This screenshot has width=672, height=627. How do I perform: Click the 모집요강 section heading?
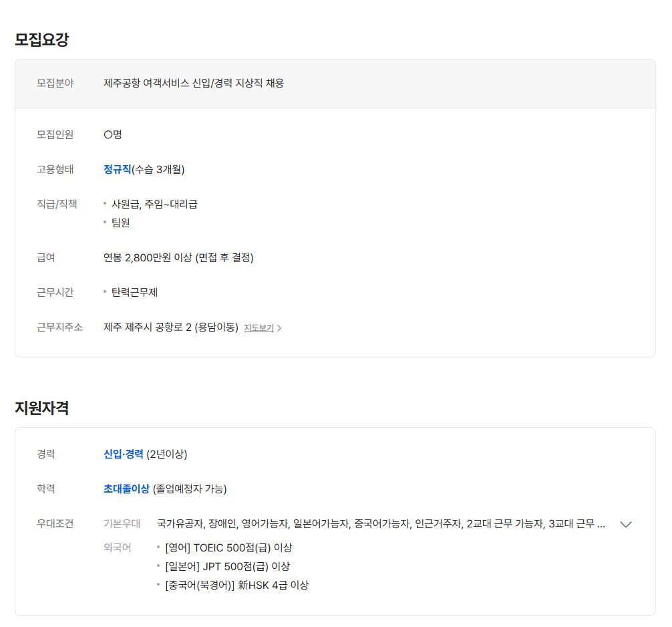(41, 39)
